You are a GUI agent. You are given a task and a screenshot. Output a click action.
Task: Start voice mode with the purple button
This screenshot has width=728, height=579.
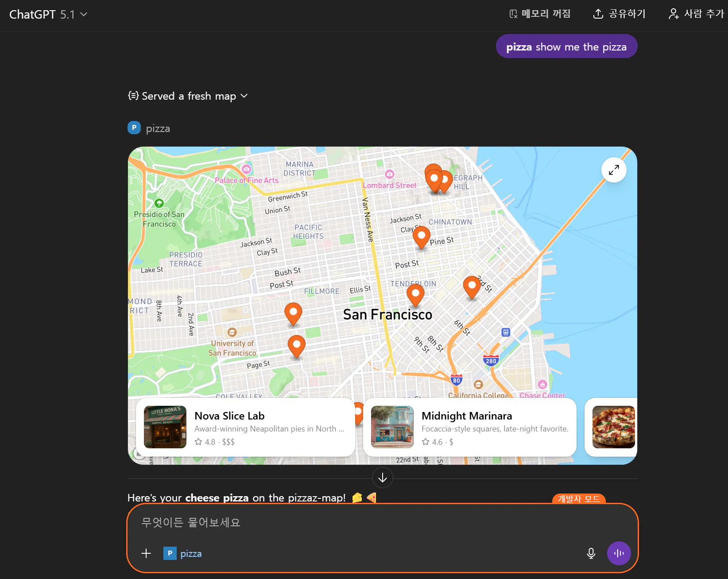coord(619,553)
